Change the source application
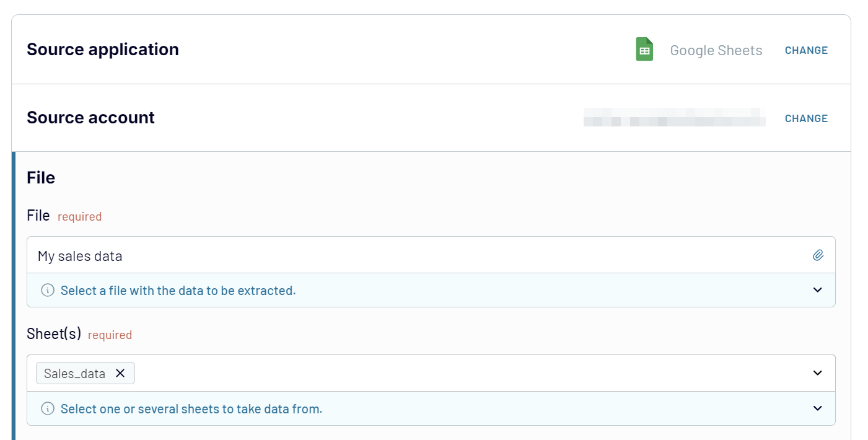The height and width of the screenshot is (440, 868). point(806,50)
